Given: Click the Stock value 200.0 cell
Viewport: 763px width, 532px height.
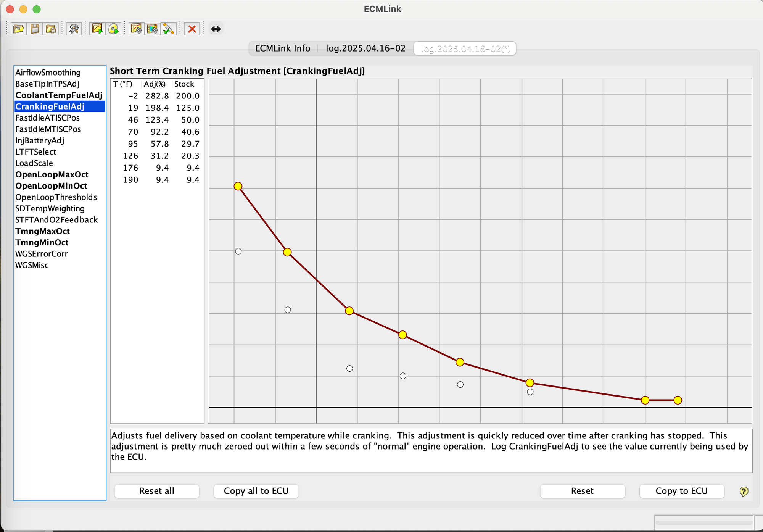Looking at the screenshot, I should click(x=187, y=96).
